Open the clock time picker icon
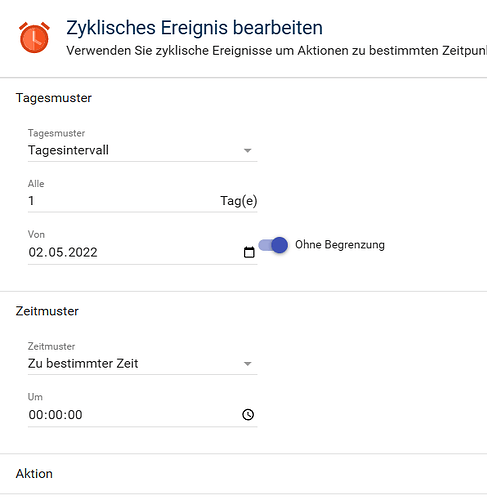The width and height of the screenshot is (487, 500). pyautogui.click(x=248, y=415)
